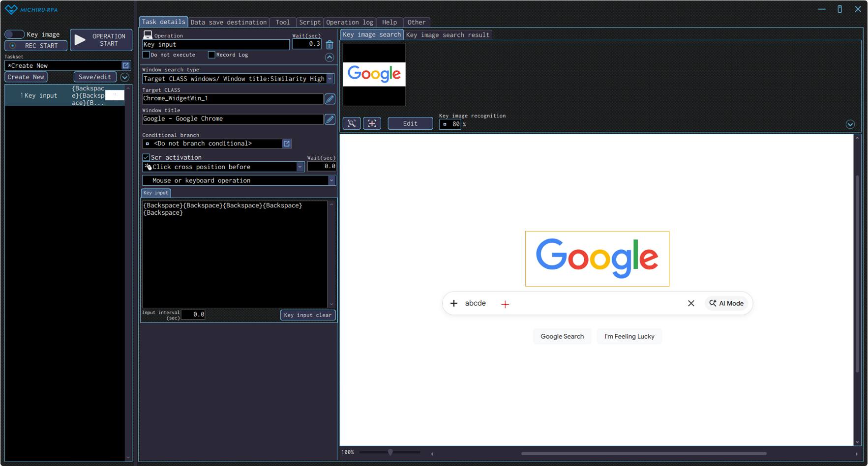
Task: Open the Key image search result tab
Action: pyautogui.click(x=448, y=35)
